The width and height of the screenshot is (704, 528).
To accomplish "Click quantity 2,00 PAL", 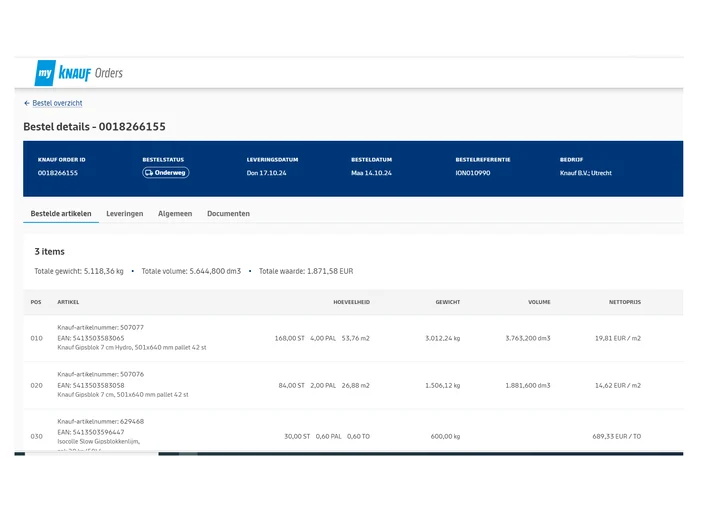I will point(323,386).
